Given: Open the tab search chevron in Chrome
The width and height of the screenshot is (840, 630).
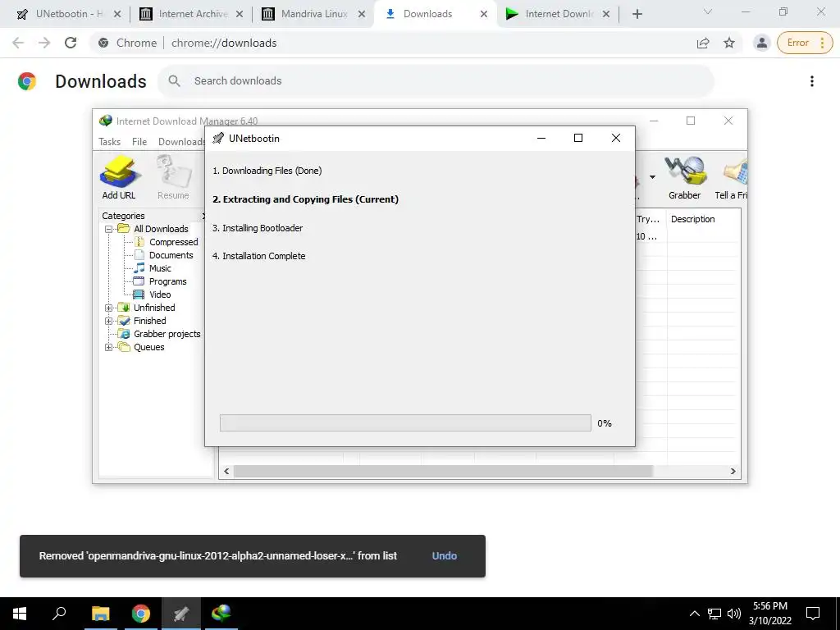Looking at the screenshot, I should click(708, 11).
